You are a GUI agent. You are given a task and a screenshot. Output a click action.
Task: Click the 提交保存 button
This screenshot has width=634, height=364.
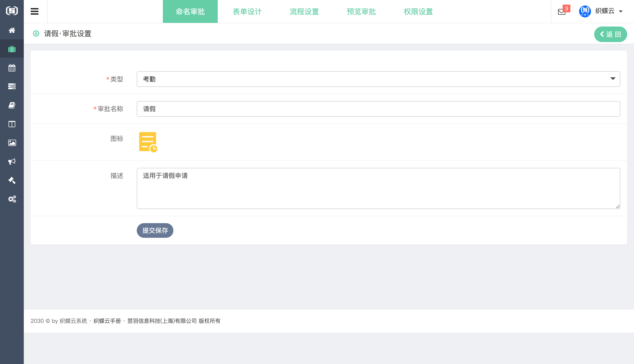(x=155, y=230)
